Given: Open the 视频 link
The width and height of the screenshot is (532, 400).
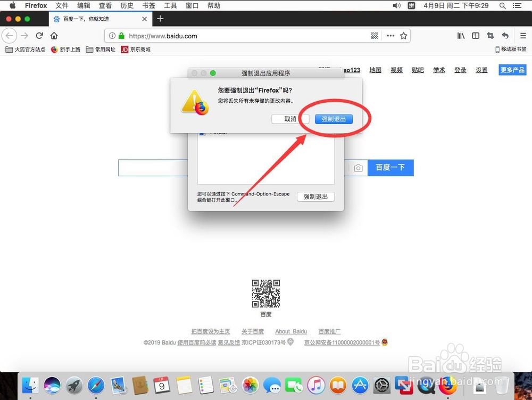Looking at the screenshot, I should 396,70.
